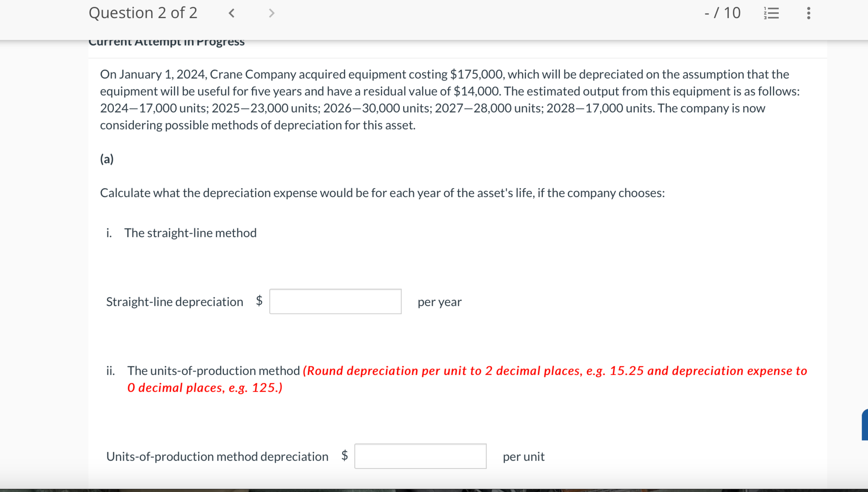Click the Question 2 of 2 label
This screenshot has height=492, width=868.
click(143, 13)
